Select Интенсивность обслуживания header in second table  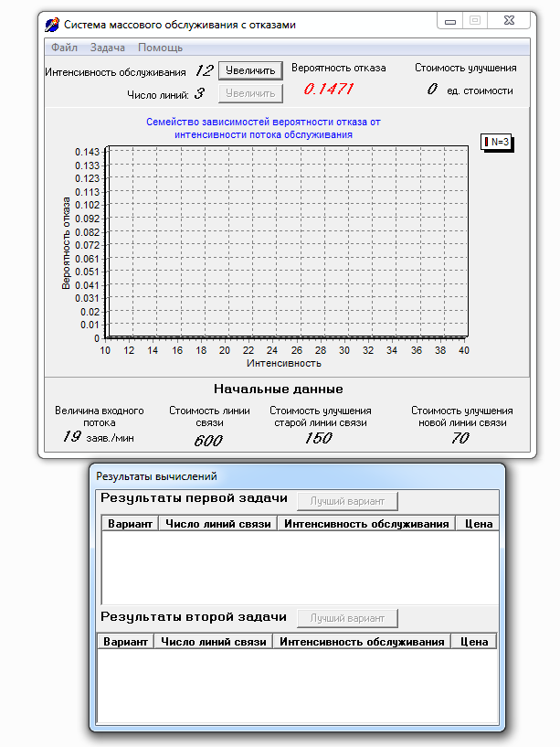362,642
